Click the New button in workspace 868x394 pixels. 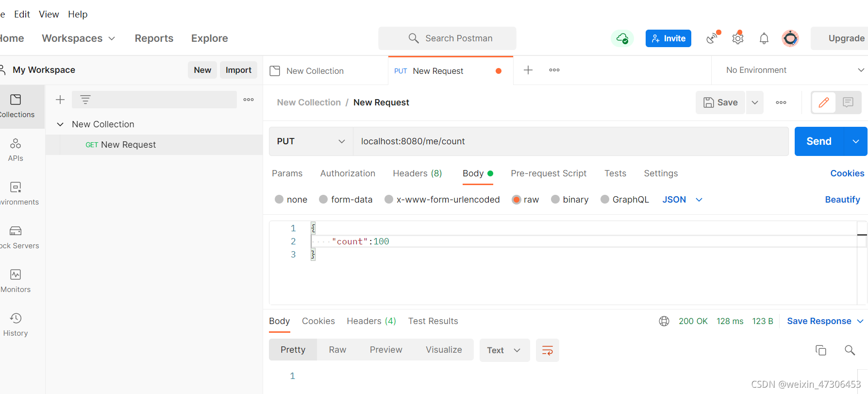[x=202, y=70]
